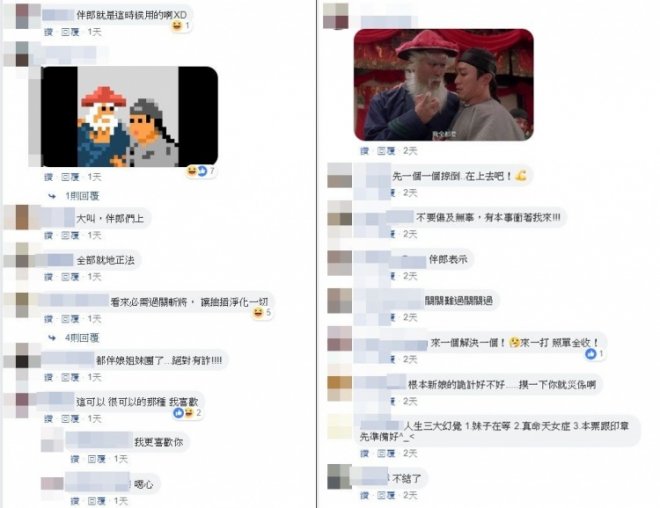Click laughing reaction on "看來必需過關斬將" comment
Viewport: 660px width, 508px height.
[258, 312]
